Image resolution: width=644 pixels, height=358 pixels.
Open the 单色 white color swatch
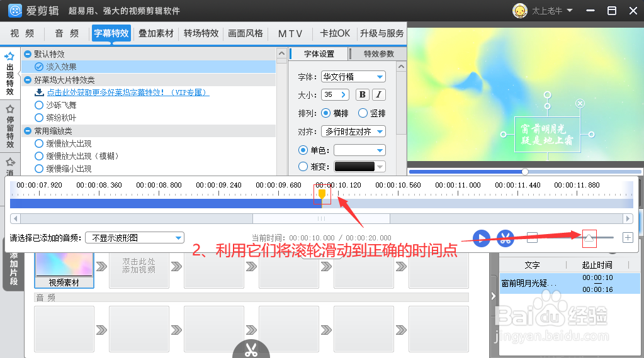click(x=359, y=150)
